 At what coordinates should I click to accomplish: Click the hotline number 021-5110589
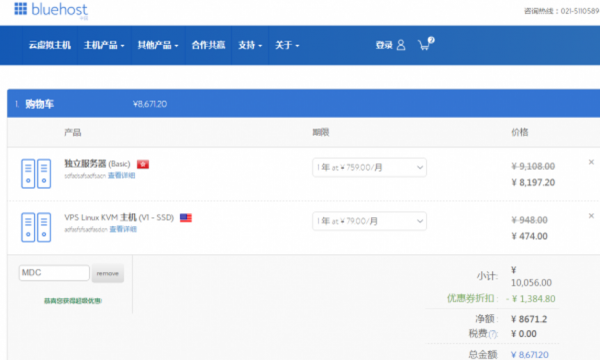pyautogui.click(x=580, y=11)
